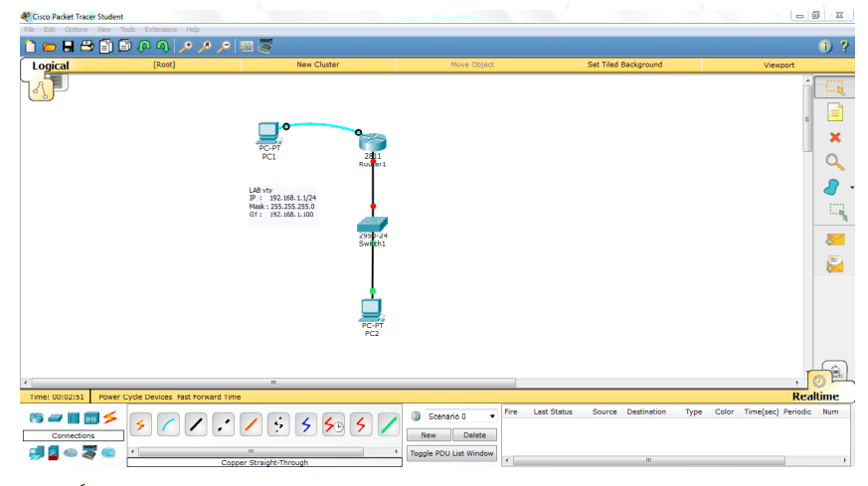Click the New file icon
Image resolution: width=868 pixels, height=486 pixels.
pyautogui.click(x=31, y=47)
